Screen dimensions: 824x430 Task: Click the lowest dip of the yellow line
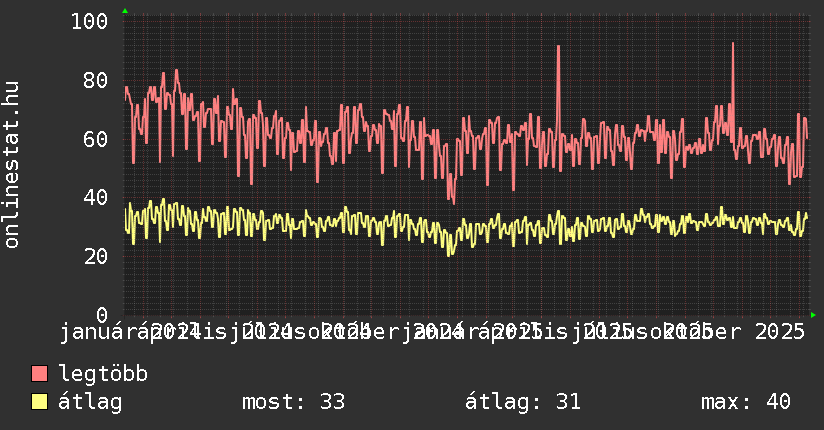450,253
